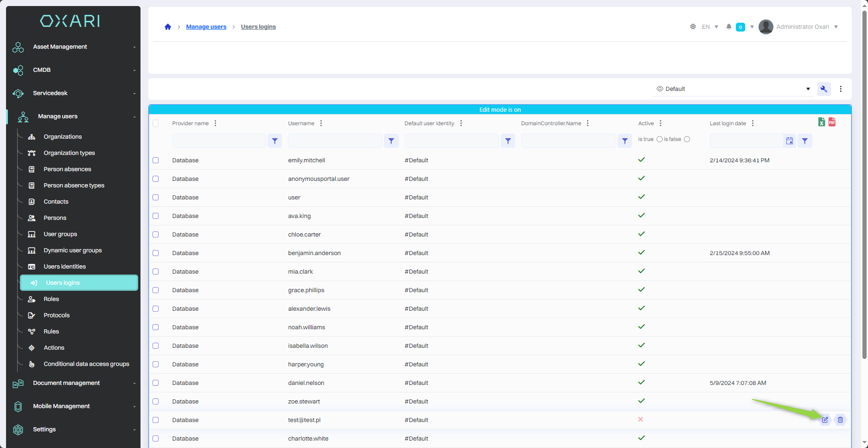Apply the Username column filter
868x448 pixels.
[391, 141]
